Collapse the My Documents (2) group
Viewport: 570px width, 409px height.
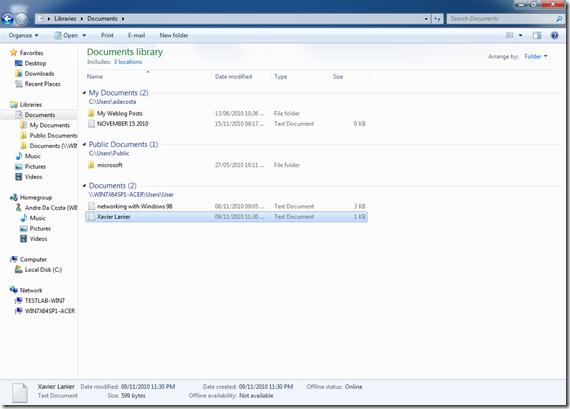coord(84,93)
